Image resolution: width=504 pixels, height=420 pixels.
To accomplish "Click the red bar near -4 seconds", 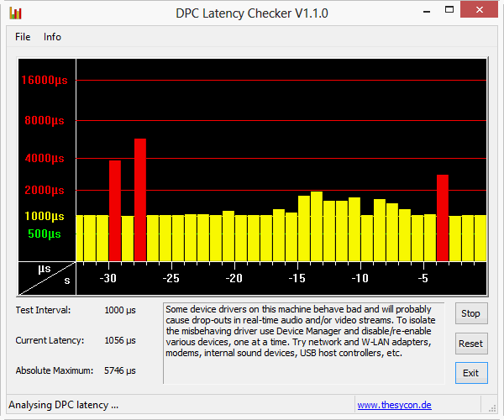I will coord(443,218).
